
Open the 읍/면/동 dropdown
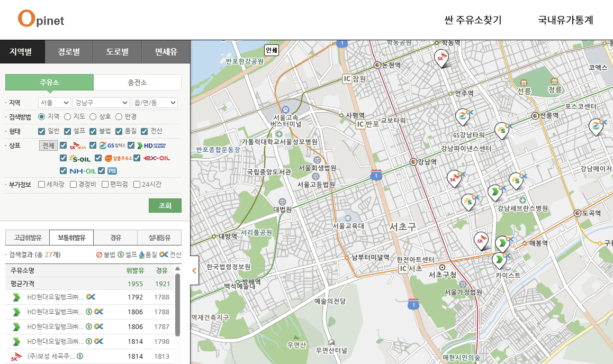(155, 103)
